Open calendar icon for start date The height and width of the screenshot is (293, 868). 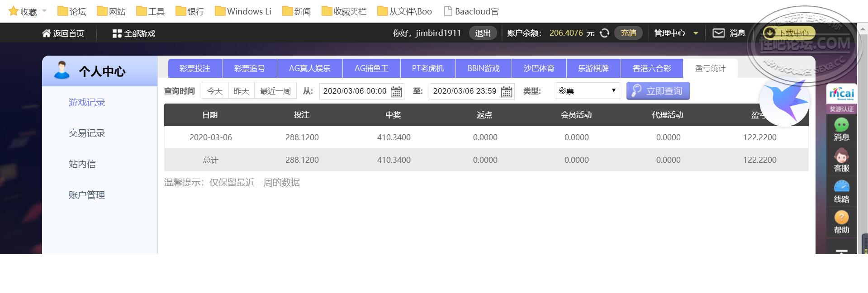click(x=396, y=91)
